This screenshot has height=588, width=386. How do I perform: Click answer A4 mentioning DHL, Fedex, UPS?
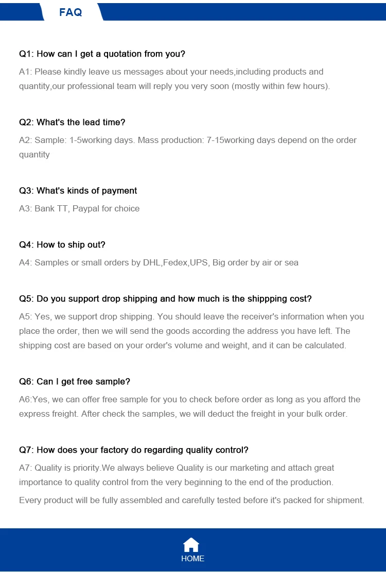(x=159, y=263)
